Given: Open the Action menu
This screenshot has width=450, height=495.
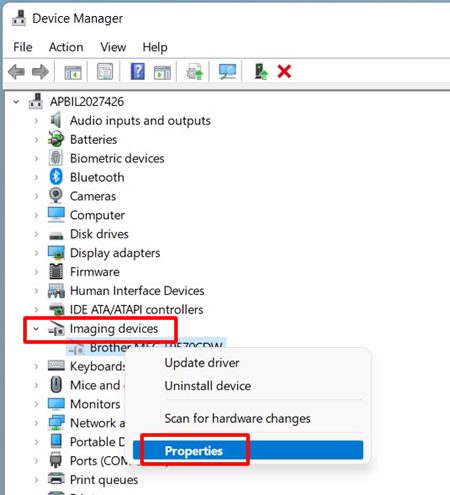Looking at the screenshot, I should [x=66, y=47].
